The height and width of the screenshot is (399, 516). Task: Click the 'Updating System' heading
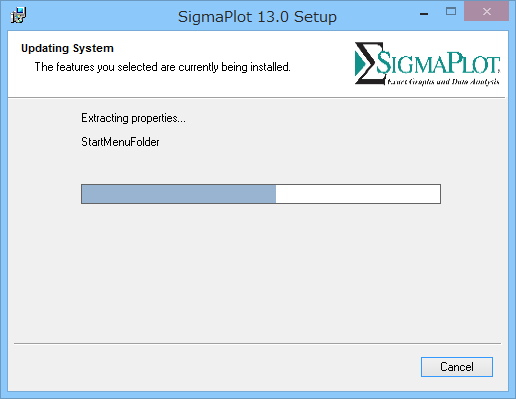point(67,49)
